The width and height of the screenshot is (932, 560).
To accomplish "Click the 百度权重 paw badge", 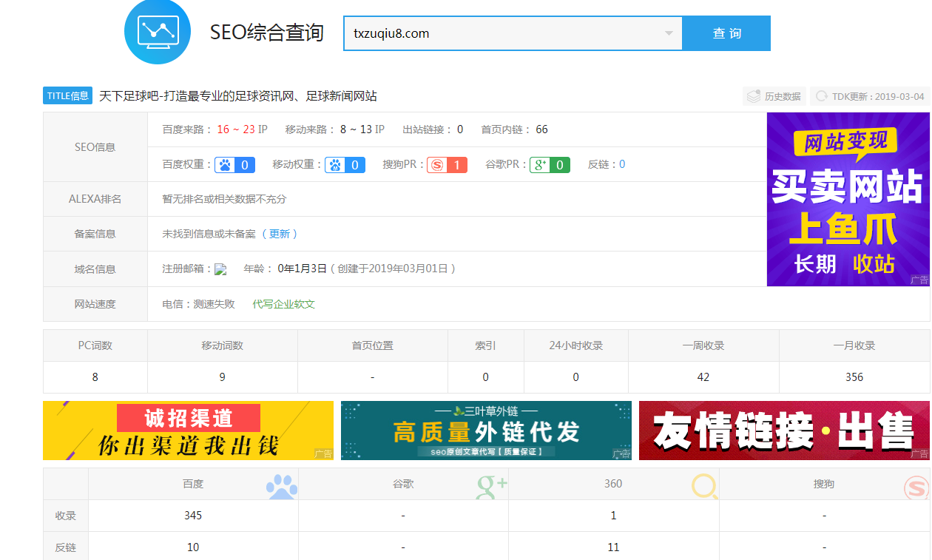I will [x=235, y=165].
